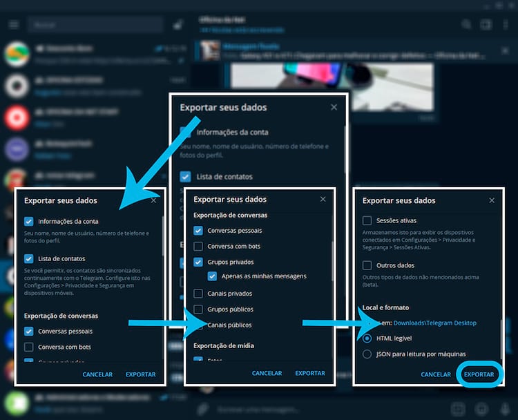
Task: Enable the Grupos públicos checkbox
Action: click(198, 309)
